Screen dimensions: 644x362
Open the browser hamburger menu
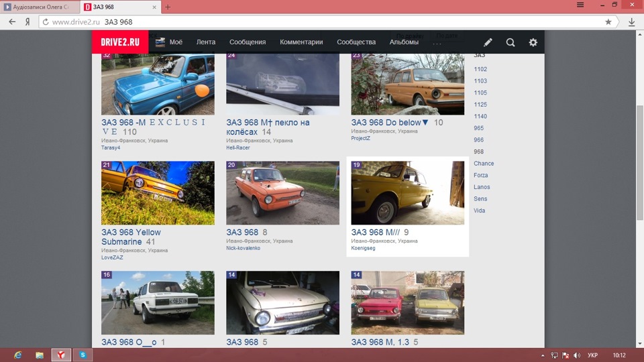coord(580,5)
